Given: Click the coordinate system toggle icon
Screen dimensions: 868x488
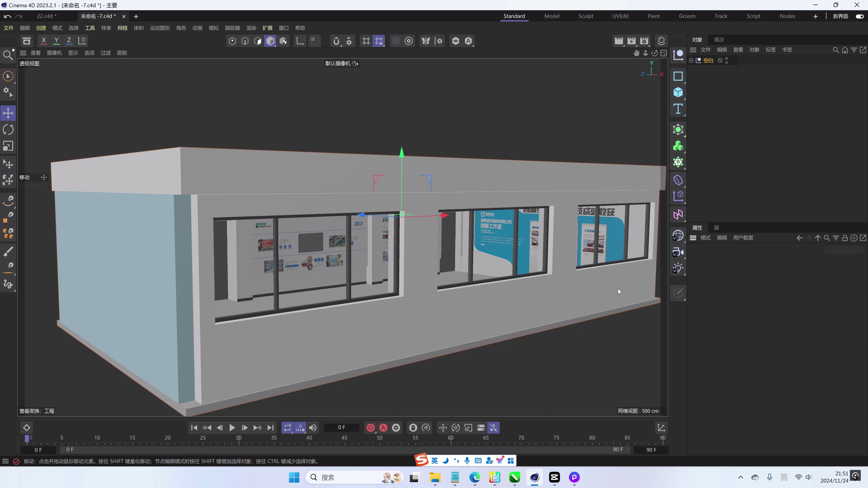Looking at the screenshot, I should pyautogui.click(x=82, y=41).
